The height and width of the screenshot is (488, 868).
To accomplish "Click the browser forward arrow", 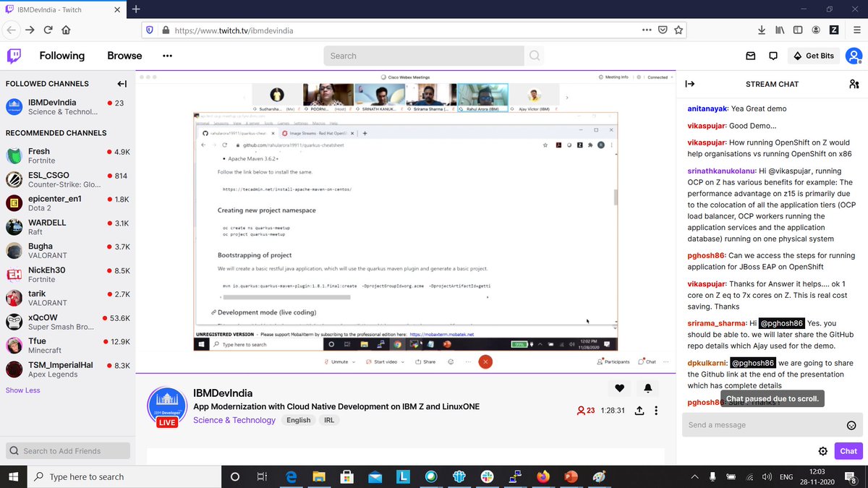I will (x=30, y=30).
